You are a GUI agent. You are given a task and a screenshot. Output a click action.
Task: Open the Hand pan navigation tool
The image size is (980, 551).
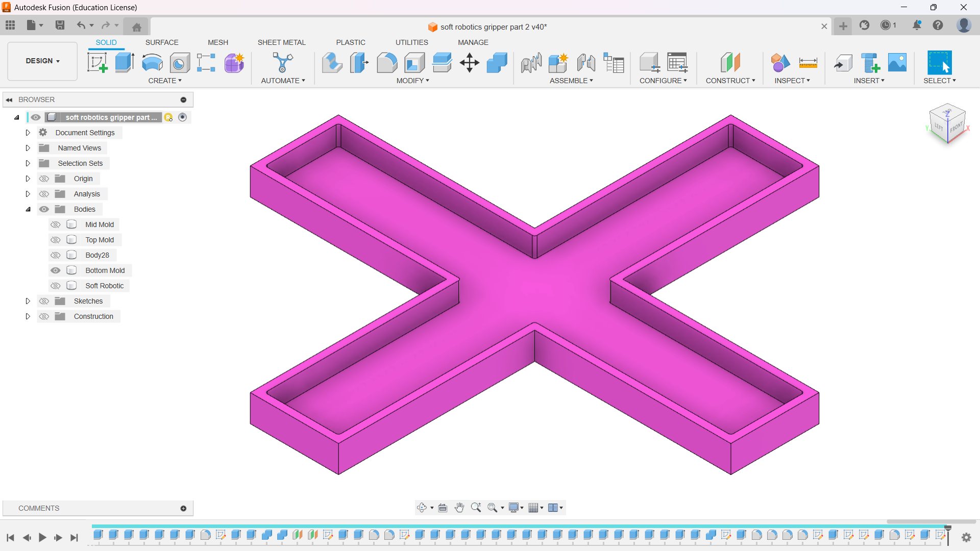click(459, 508)
